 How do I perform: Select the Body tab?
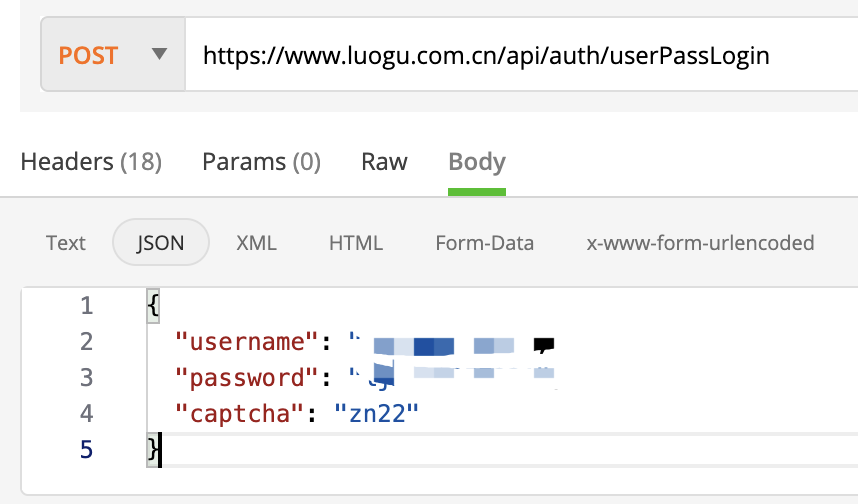click(477, 162)
